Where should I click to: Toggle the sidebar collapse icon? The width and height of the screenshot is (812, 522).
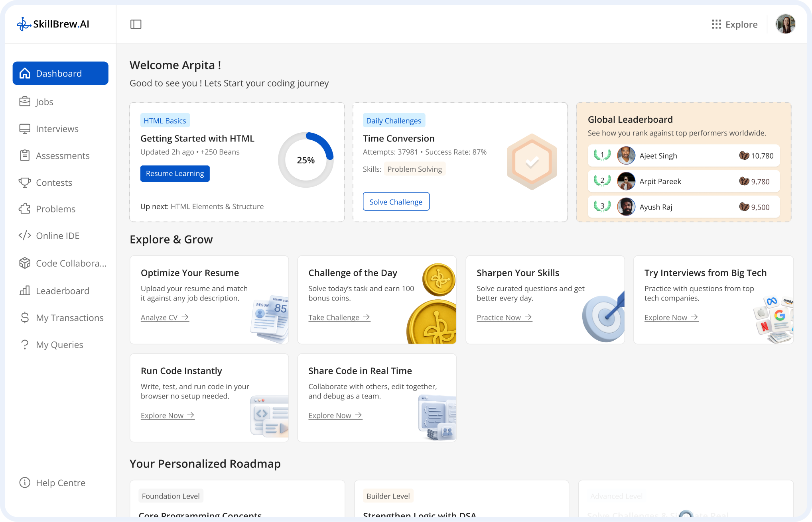coord(136,24)
